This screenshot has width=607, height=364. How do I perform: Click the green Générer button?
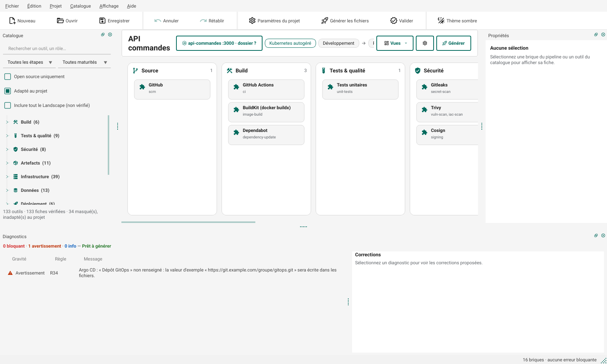[x=454, y=43]
